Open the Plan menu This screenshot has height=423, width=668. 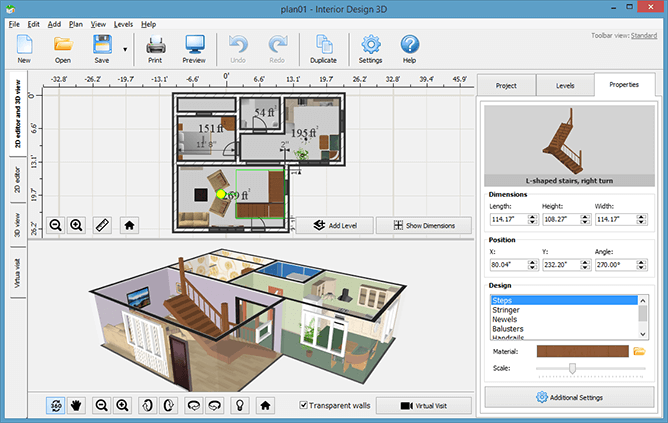(x=76, y=24)
